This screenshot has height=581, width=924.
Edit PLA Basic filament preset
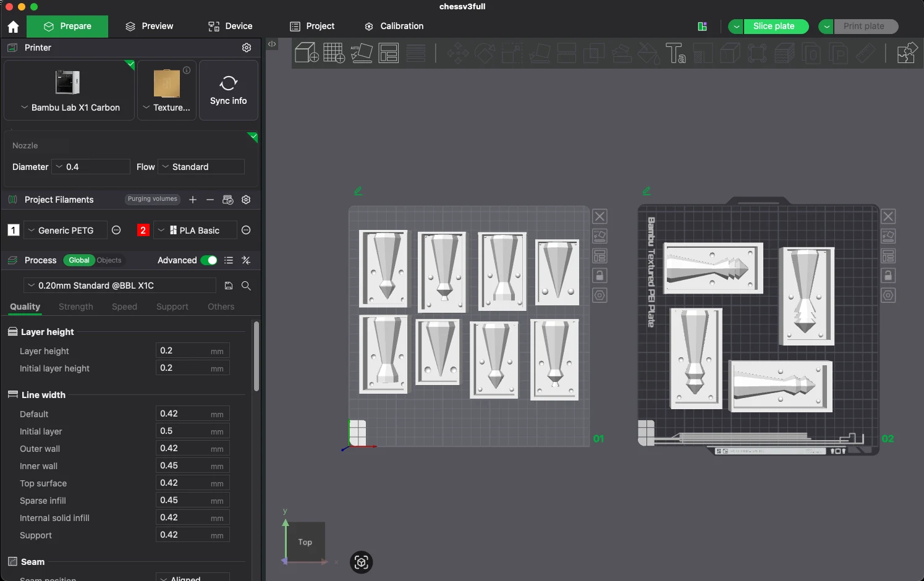click(246, 230)
